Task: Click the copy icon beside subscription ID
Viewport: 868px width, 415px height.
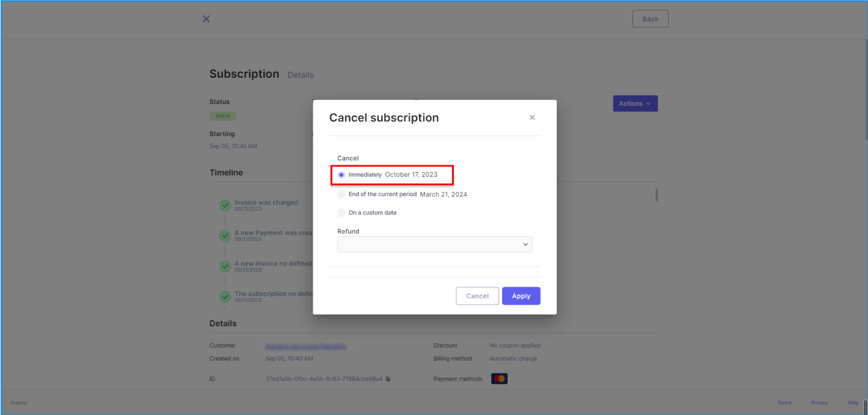Action: coord(388,379)
